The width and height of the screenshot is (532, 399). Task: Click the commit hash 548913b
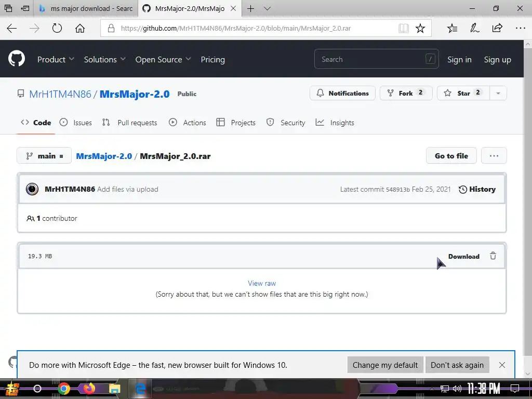397,189
